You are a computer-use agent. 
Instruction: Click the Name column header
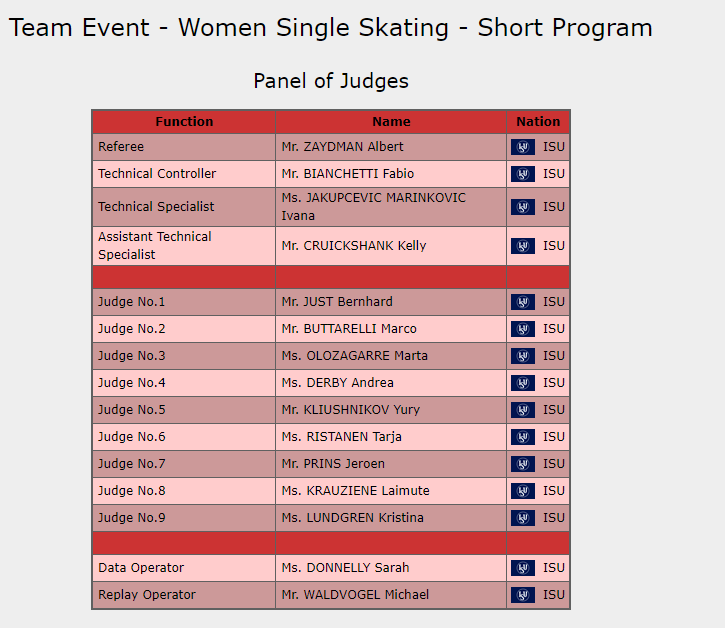pyautogui.click(x=391, y=122)
